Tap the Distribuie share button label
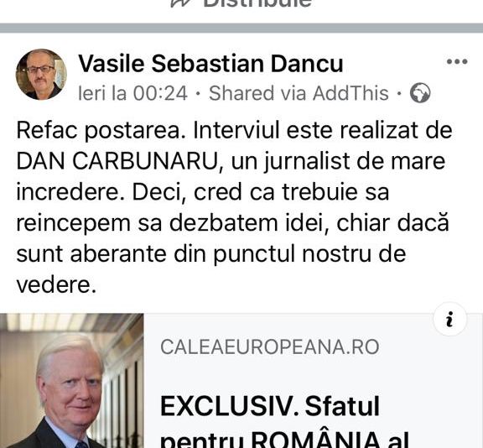The width and height of the screenshot is (483, 448). [257, 3]
